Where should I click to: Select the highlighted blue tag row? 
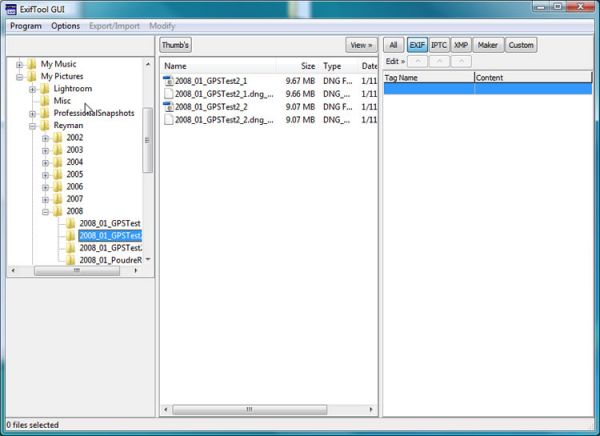[x=488, y=88]
